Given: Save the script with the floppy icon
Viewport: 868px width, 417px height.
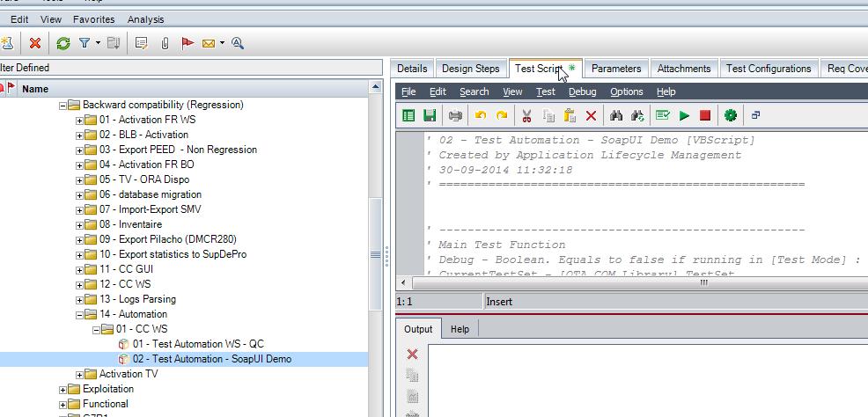Looking at the screenshot, I should pyautogui.click(x=429, y=115).
